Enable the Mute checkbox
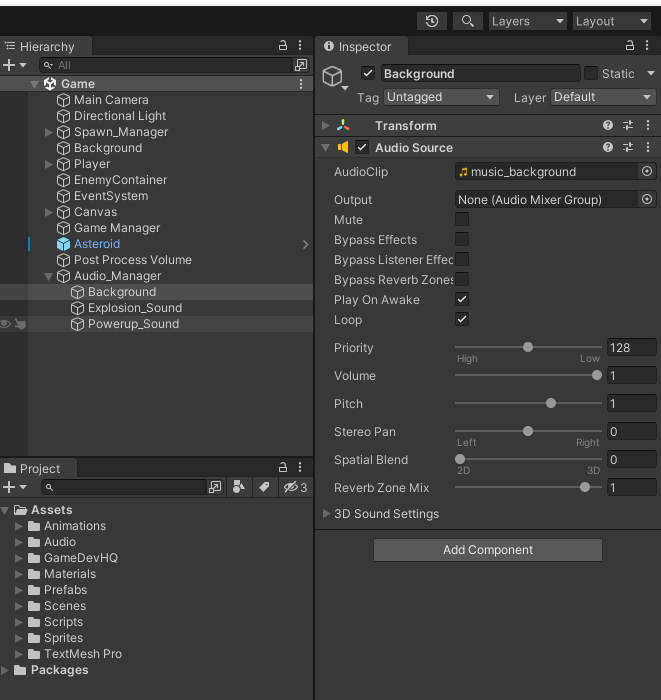Screen dimensions: 661x700 coord(462,219)
